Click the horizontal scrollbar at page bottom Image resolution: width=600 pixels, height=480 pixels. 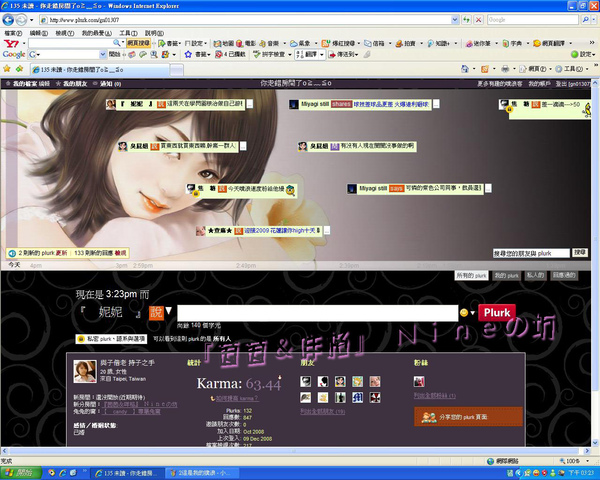[293, 451]
